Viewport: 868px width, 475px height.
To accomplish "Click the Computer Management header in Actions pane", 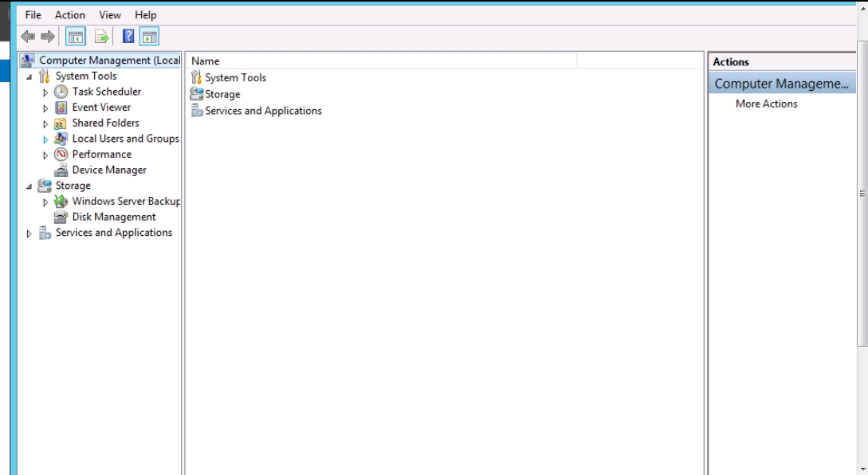I will [782, 84].
